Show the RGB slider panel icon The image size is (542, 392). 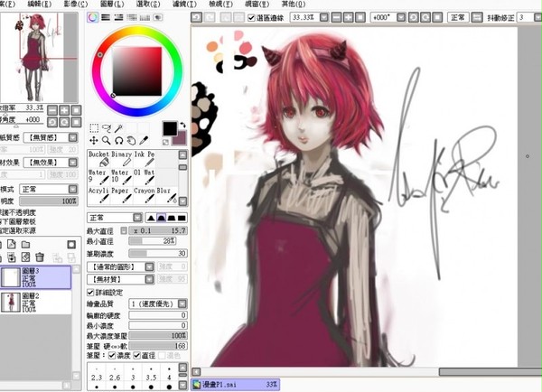click(106, 17)
